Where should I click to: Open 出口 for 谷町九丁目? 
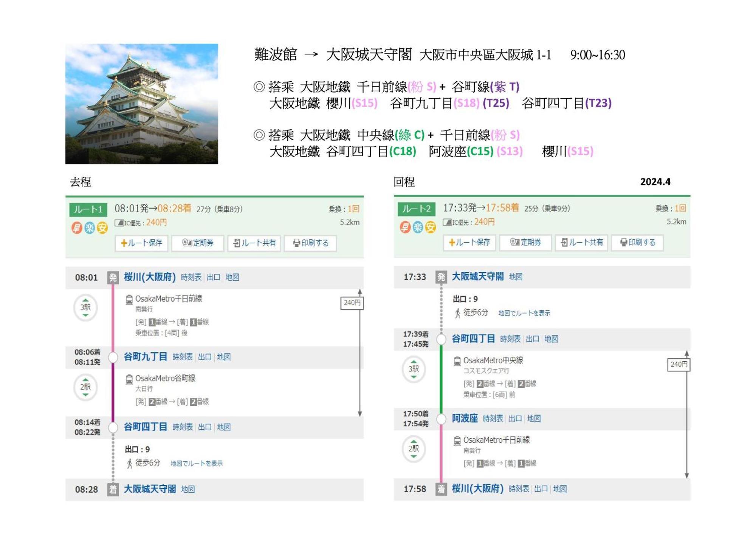pos(204,357)
